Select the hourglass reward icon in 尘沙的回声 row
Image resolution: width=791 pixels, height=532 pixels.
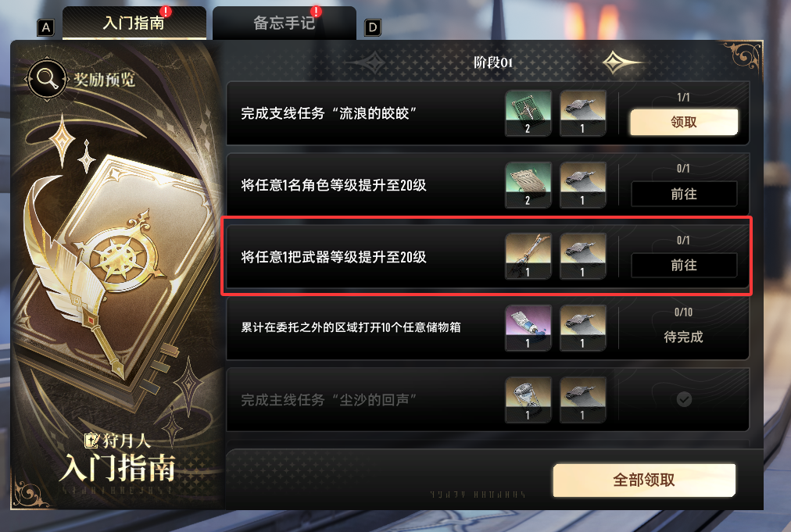point(528,399)
